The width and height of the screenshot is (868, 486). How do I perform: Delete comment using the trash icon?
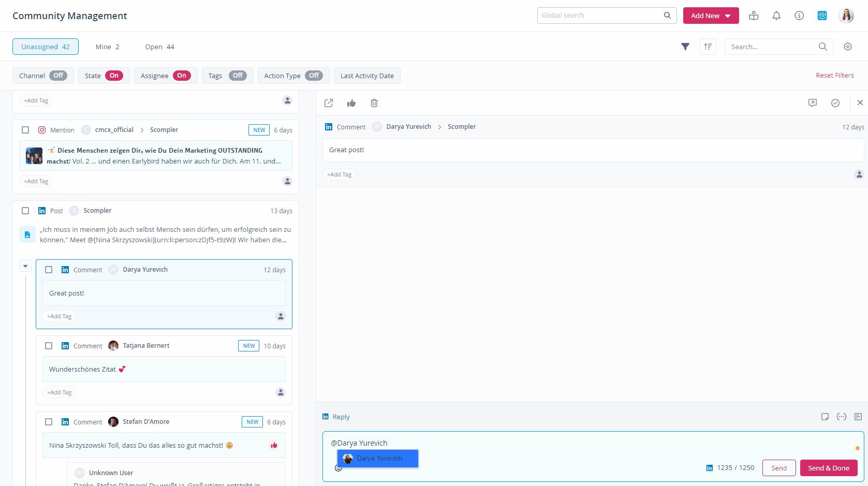coord(374,103)
